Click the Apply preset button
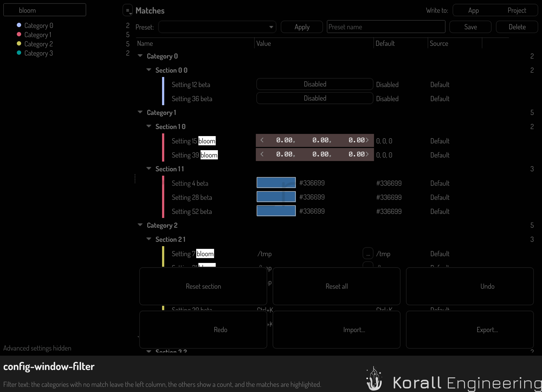The height and width of the screenshot is (392, 542). pos(302,27)
